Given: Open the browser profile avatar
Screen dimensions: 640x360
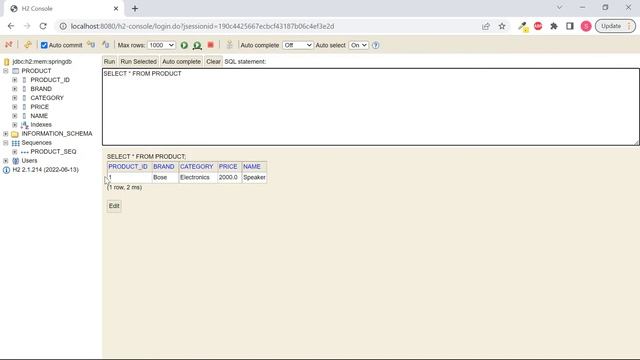Looking at the screenshot, I should (x=586, y=26).
